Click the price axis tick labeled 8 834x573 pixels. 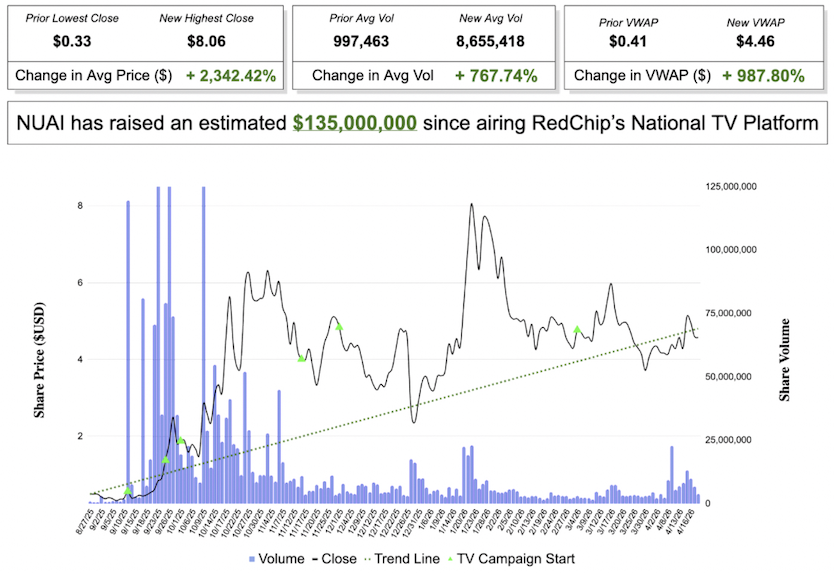(x=80, y=206)
